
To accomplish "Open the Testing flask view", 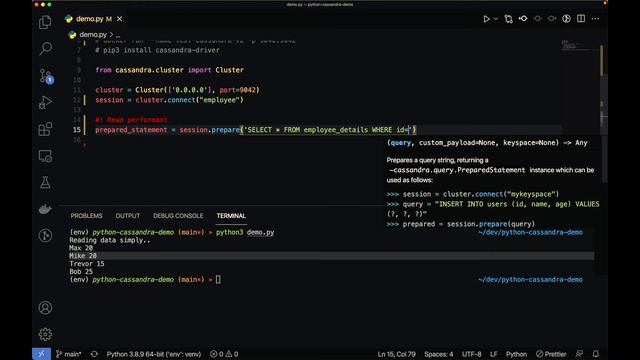I will [x=45, y=182].
